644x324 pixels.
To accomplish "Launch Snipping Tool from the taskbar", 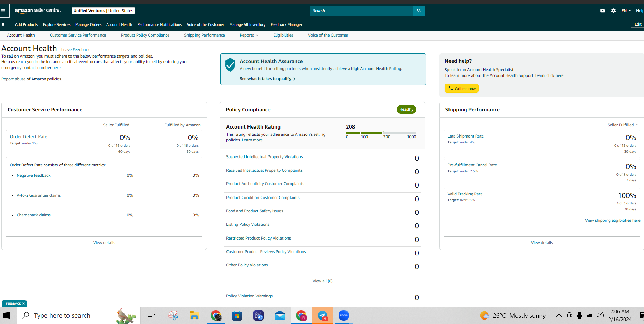I will click(x=173, y=315).
